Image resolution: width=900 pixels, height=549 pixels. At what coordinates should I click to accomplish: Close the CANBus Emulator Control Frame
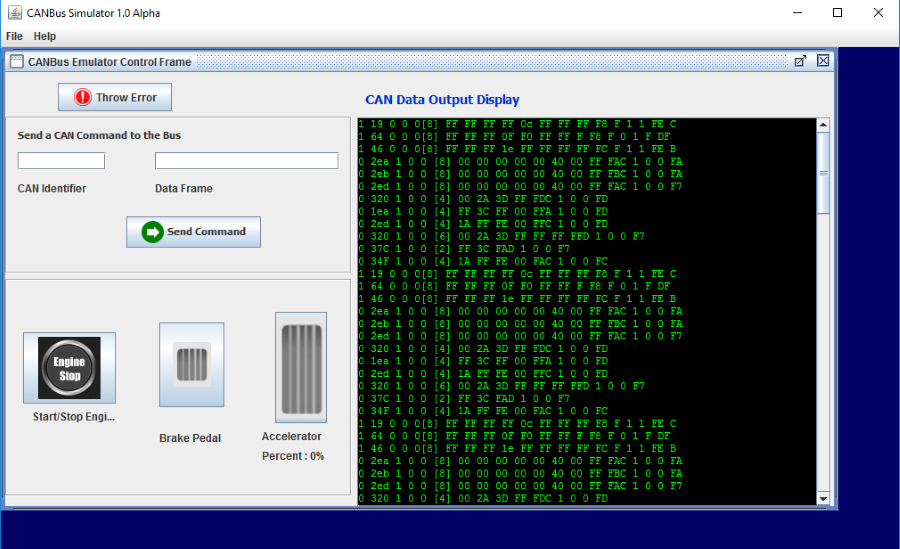pyautogui.click(x=823, y=61)
